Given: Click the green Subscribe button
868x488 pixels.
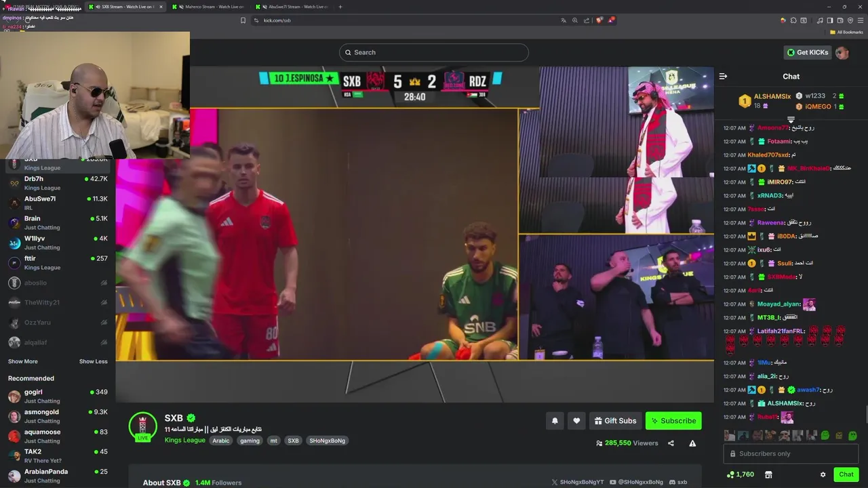Looking at the screenshot, I should tap(673, 421).
